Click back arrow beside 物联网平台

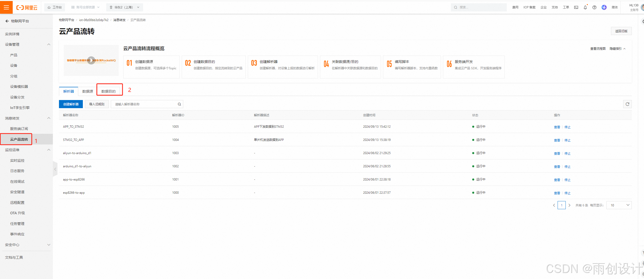[x=7, y=21]
